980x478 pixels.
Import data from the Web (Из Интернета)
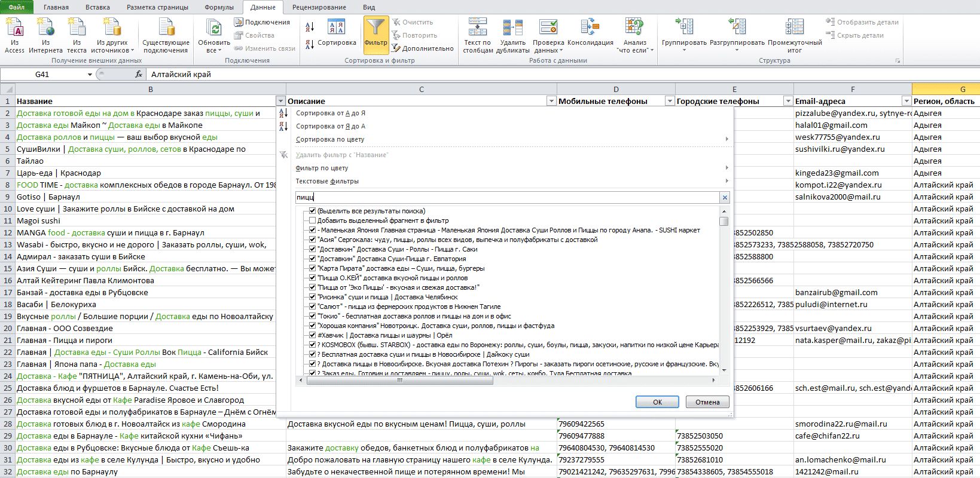(45, 35)
